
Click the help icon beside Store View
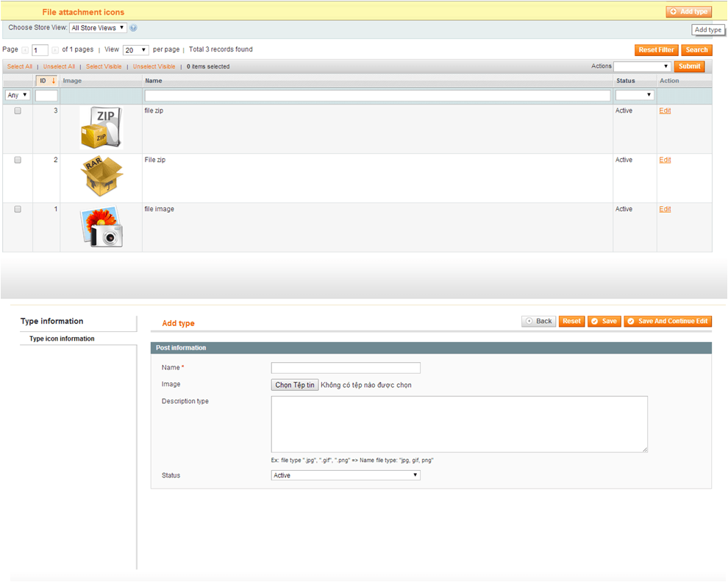click(x=134, y=28)
